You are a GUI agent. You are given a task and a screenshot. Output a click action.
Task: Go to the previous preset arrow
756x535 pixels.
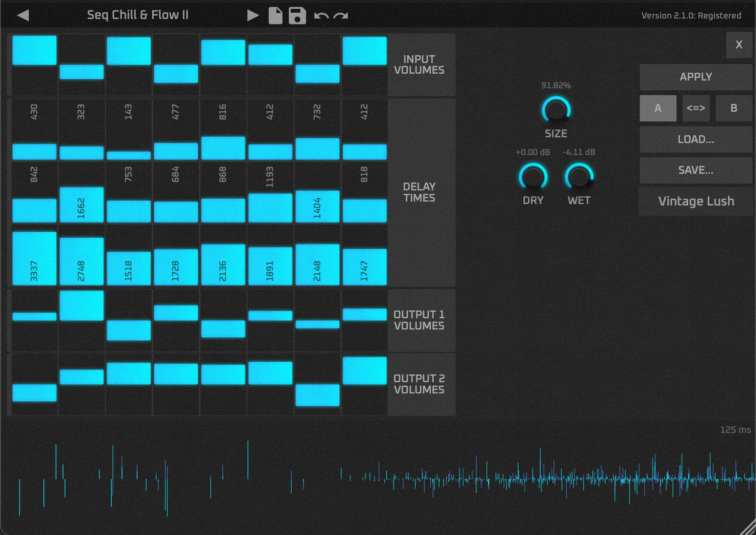click(x=23, y=16)
